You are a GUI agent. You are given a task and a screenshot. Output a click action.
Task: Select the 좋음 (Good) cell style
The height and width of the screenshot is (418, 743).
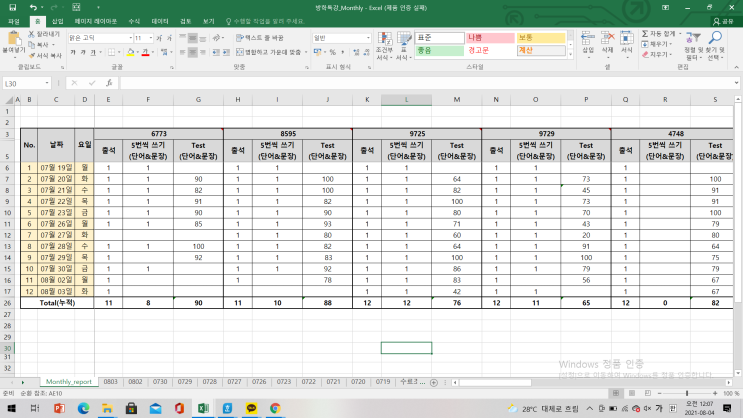[x=439, y=50]
